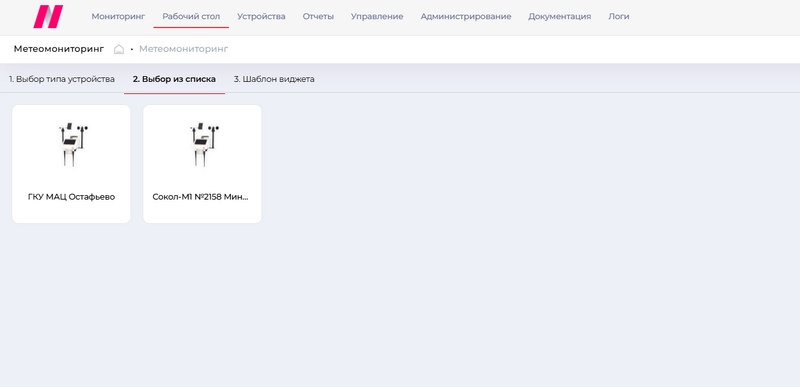Click the Метеомониторинг page title
The width and height of the screenshot is (800, 387).
point(59,49)
